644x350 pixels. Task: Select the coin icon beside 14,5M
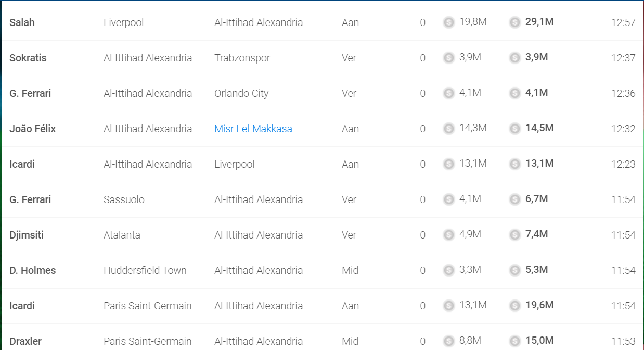point(515,129)
